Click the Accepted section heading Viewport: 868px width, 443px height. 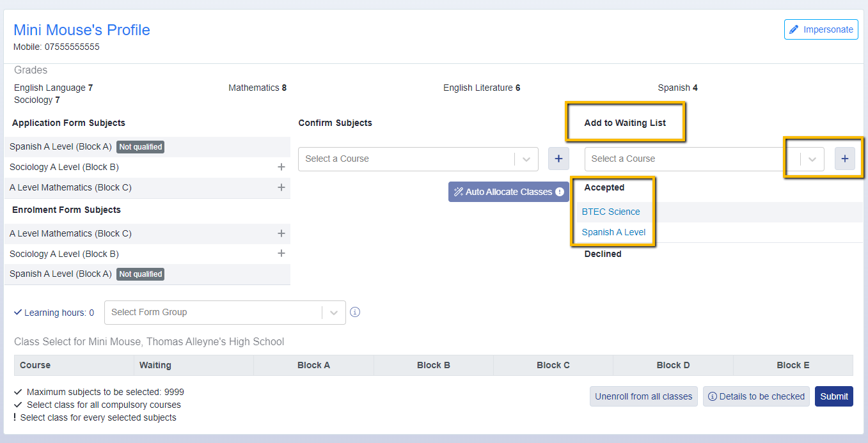tap(604, 187)
